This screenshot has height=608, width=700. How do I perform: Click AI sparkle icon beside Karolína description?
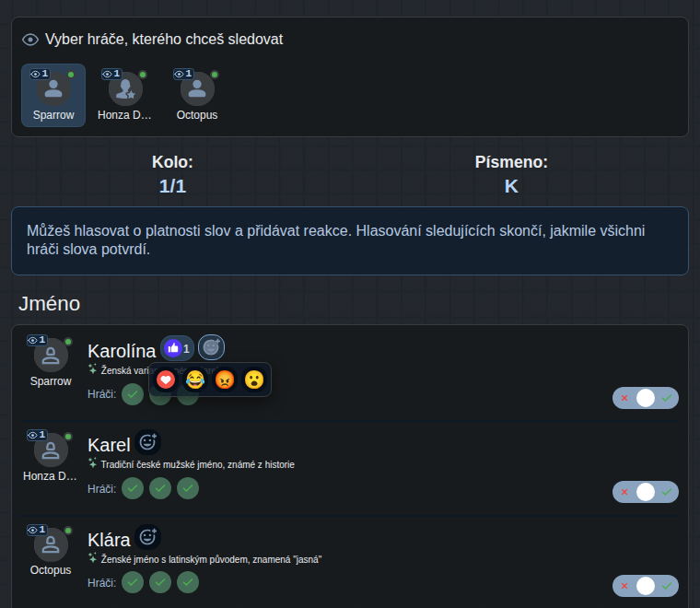click(92, 368)
